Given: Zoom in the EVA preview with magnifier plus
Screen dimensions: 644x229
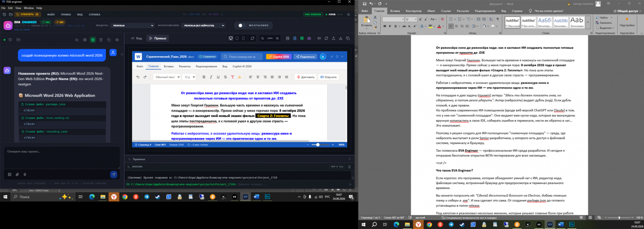Looking at the screenshot, I should coord(277,38).
